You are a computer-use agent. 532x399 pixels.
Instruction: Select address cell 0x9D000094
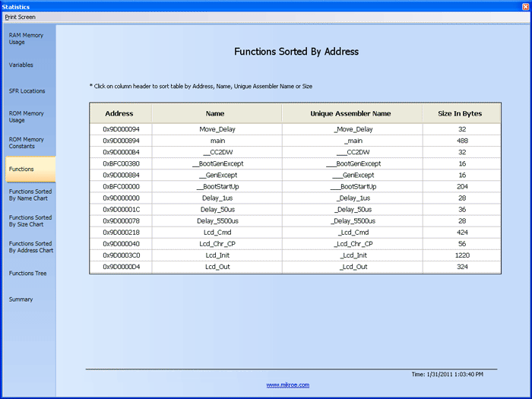pyautogui.click(x=121, y=129)
